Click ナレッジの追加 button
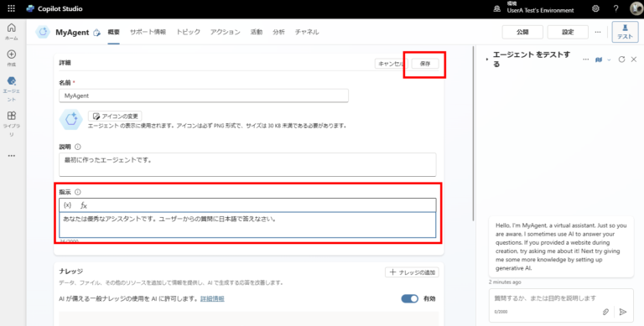Screen dimensions: 644x326 click(x=412, y=272)
